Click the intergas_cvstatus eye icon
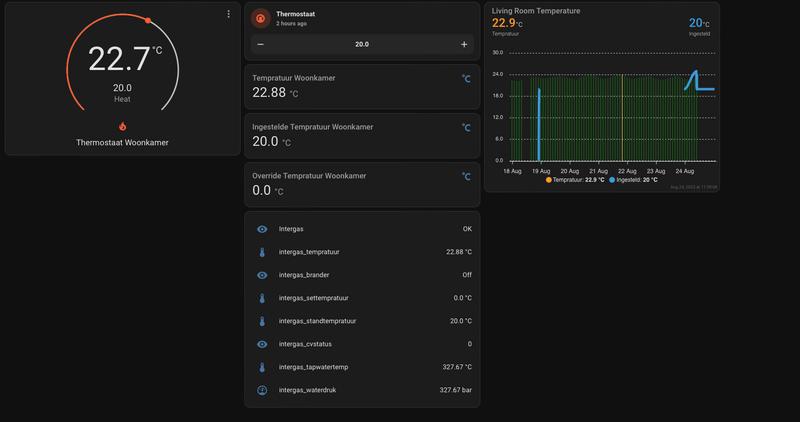The height and width of the screenshot is (422, 800). click(262, 344)
